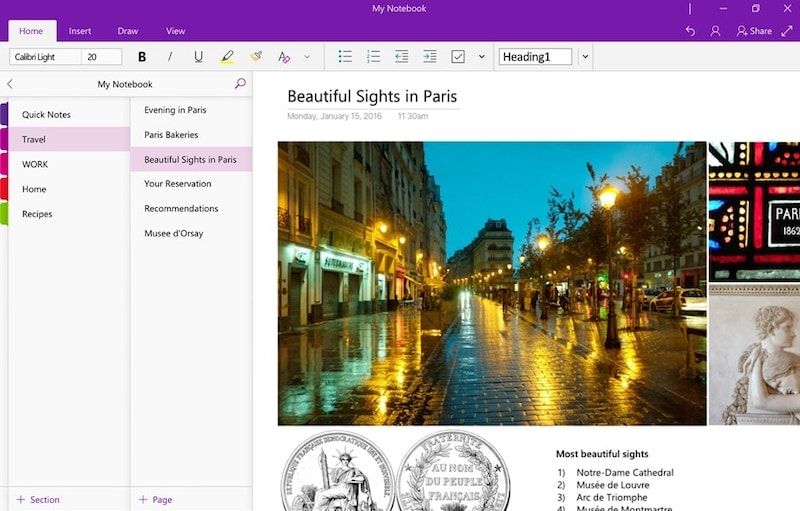Screen dimensions: 800x511
Task: Open the account profile icon
Action: click(715, 31)
